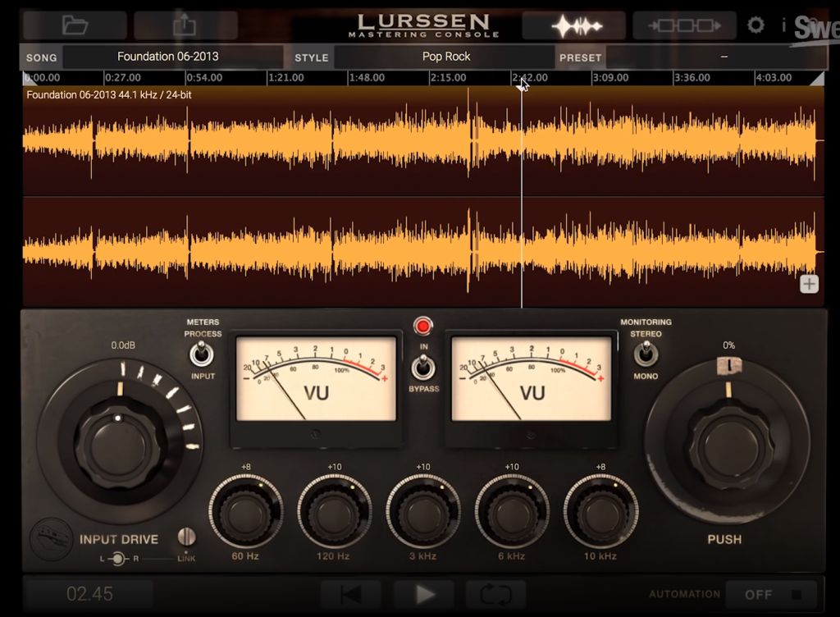
Task: Click the right VU meter
Action: (532, 378)
